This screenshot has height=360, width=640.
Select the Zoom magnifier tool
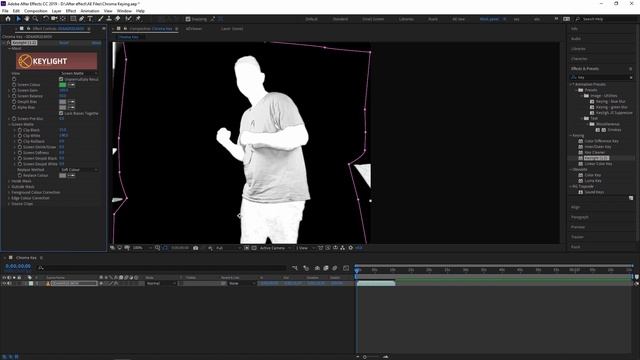tap(36, 19)
